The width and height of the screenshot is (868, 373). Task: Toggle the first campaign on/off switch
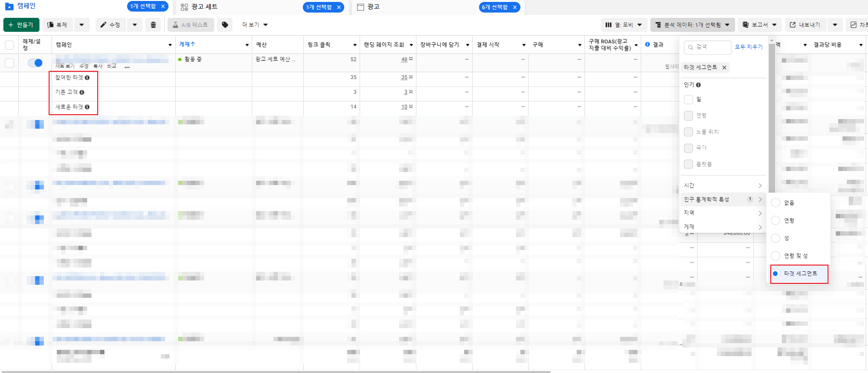35,63
